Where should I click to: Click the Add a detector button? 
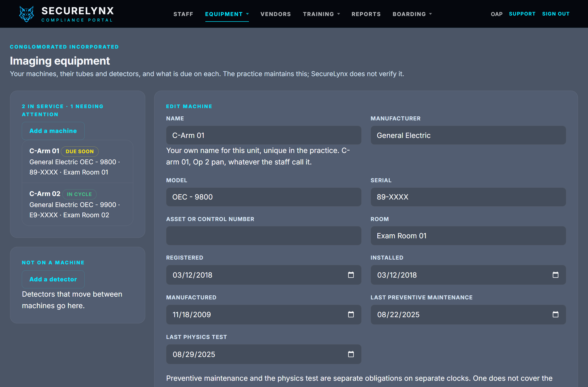click(x=53, y=279)
